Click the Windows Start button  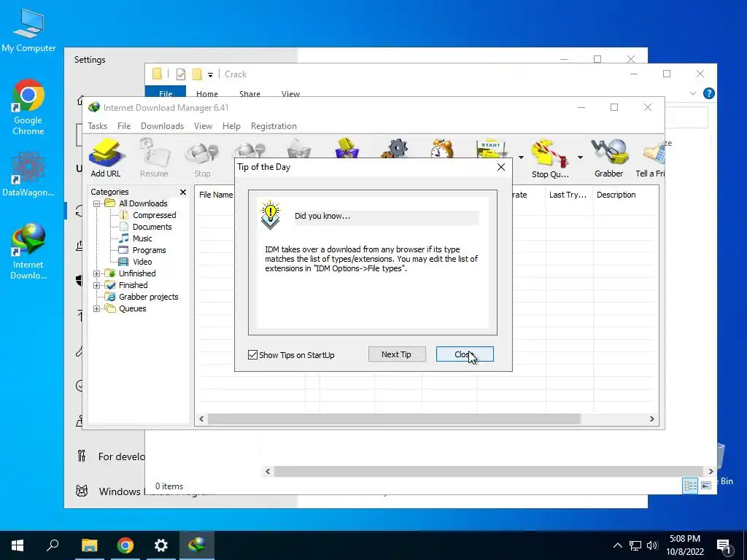click(18, 545)
